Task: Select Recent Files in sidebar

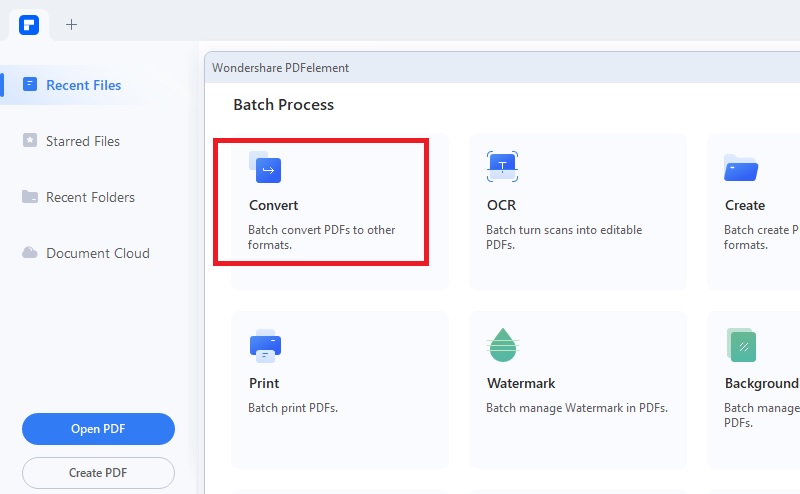Action: [84, 85]
